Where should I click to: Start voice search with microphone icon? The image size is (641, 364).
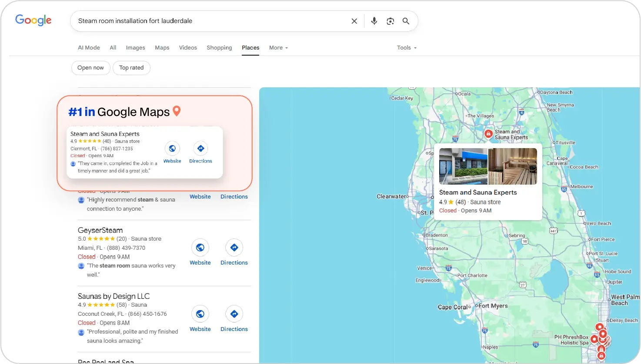click(374, 21)
